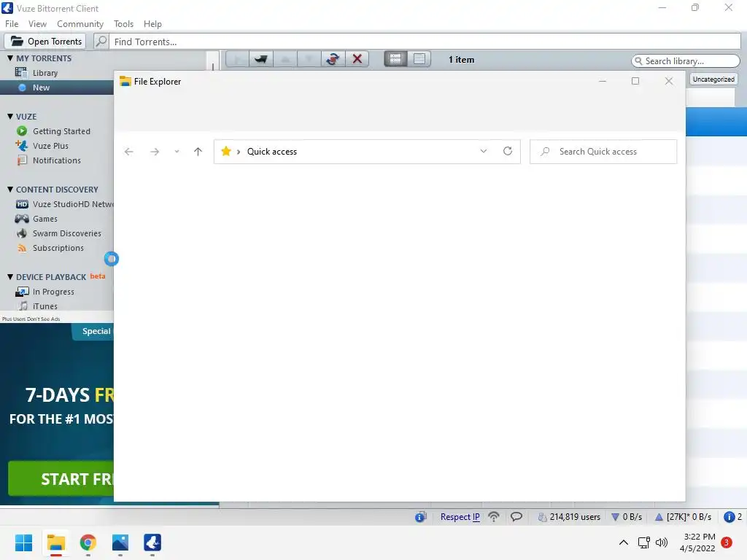Image resolution: width=747 pixels, height=560 pixels.
Task: Click the status bar info pages icon
Action: (x=420, y=517)
